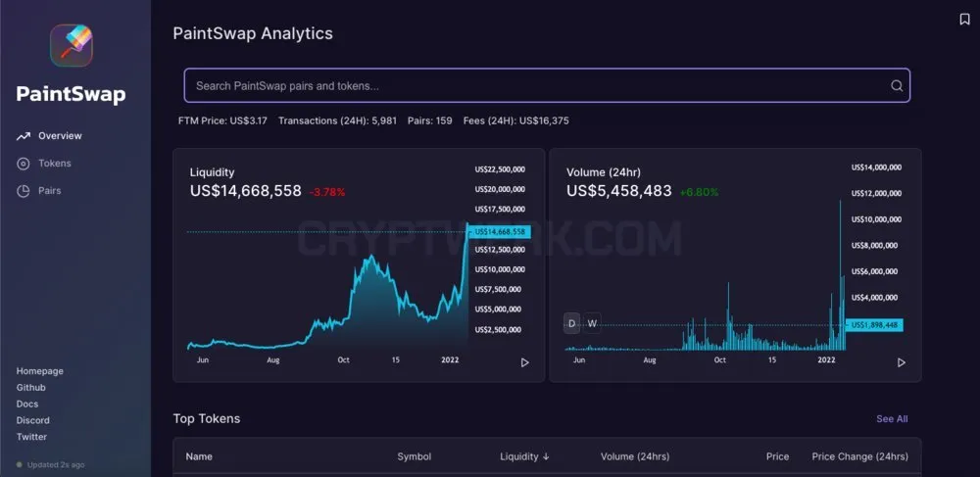Click the PaintSwap paintbrush logo
The height and width of the screenshot is (477, 980).
(72, 46)
